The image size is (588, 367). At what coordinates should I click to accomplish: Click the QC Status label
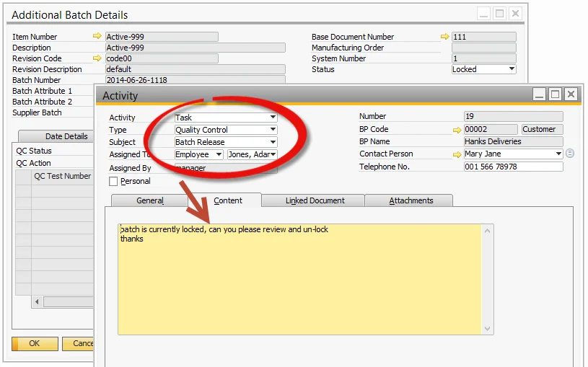point(34,151)
